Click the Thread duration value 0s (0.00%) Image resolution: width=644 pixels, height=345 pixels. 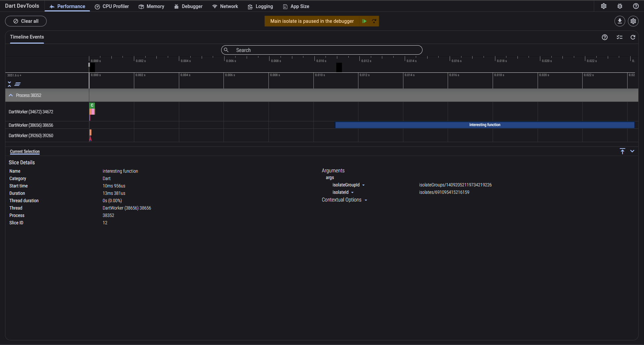112,200
